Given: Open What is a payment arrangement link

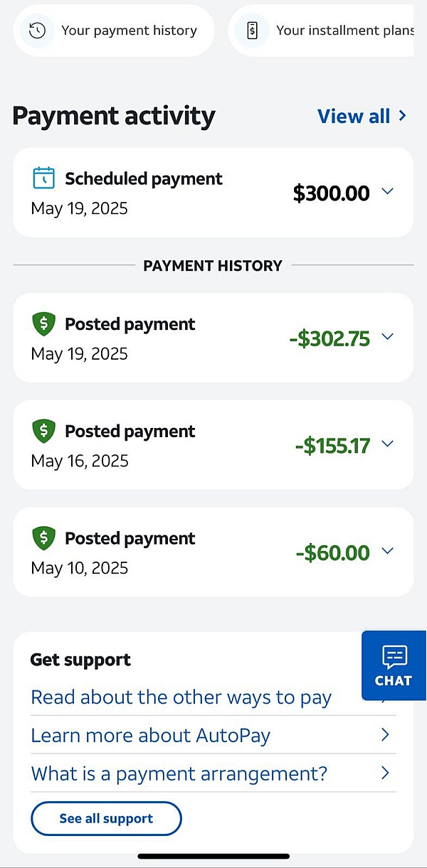Looking at the screenshot, I should tap(179, 773).
